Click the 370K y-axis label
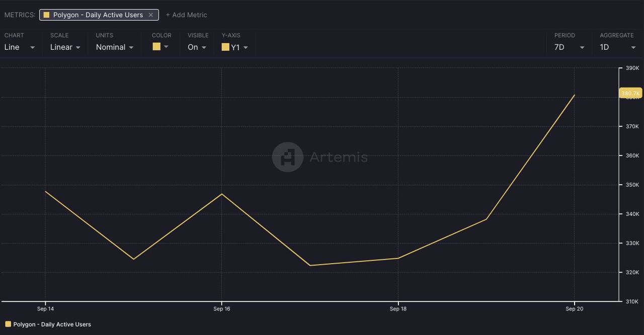644x335 pixels. point(632,126)
